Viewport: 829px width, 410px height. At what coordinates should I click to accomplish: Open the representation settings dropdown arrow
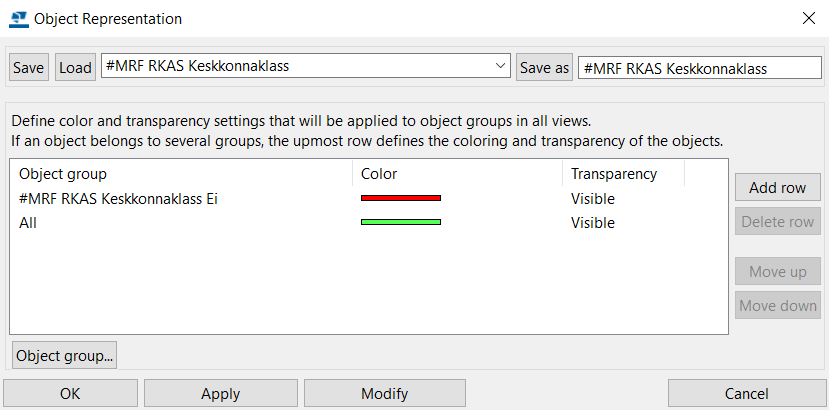coord(500,66)
